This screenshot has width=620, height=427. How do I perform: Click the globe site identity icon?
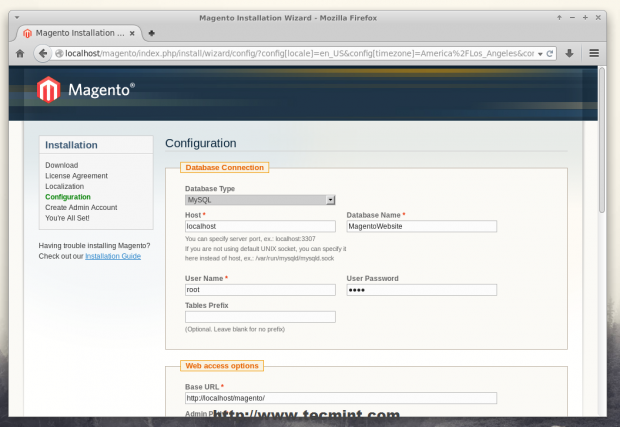click(x=59, y=53)
